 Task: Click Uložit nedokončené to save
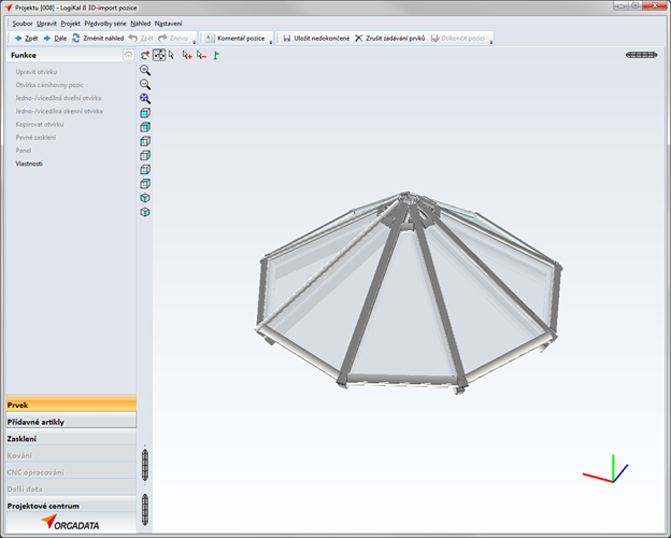tap(316, 38)
